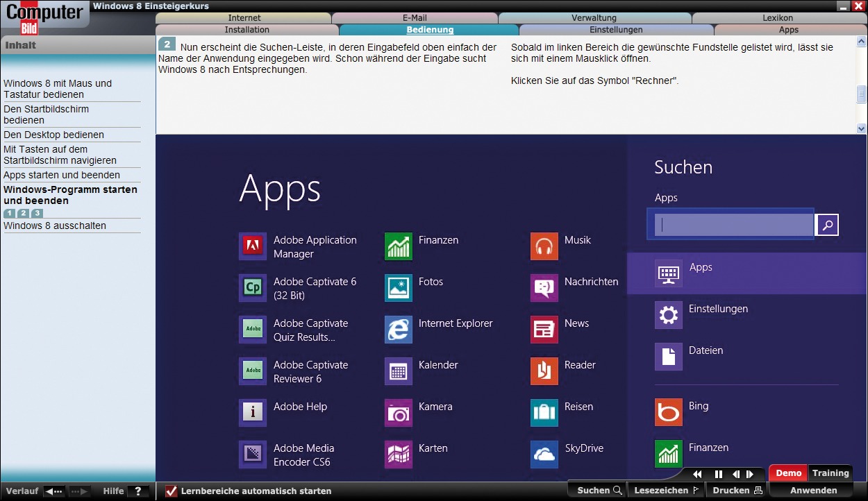Screen dimensions: 868x501
Task: Open the News app icon
Action: pos(544,330)
